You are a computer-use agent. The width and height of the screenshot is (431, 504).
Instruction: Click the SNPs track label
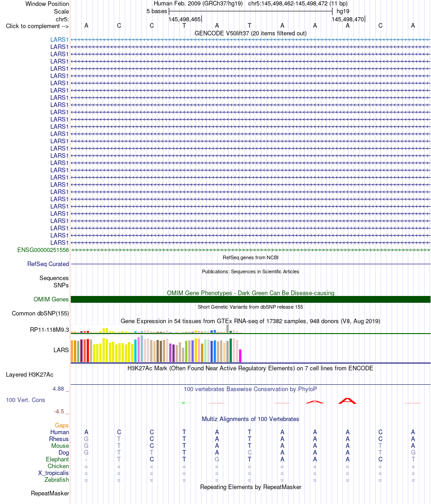pos(61,285)
